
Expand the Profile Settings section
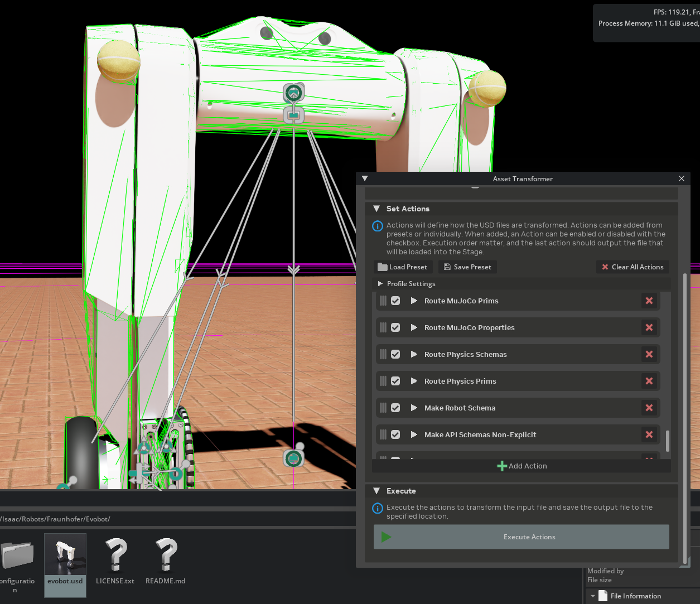click(x=380, y=284)
